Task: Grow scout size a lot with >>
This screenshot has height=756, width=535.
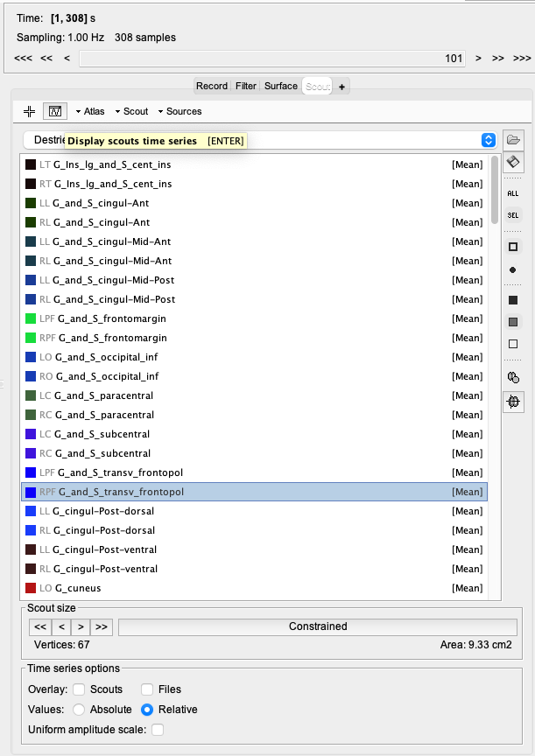Action: [x=102, y=627]
